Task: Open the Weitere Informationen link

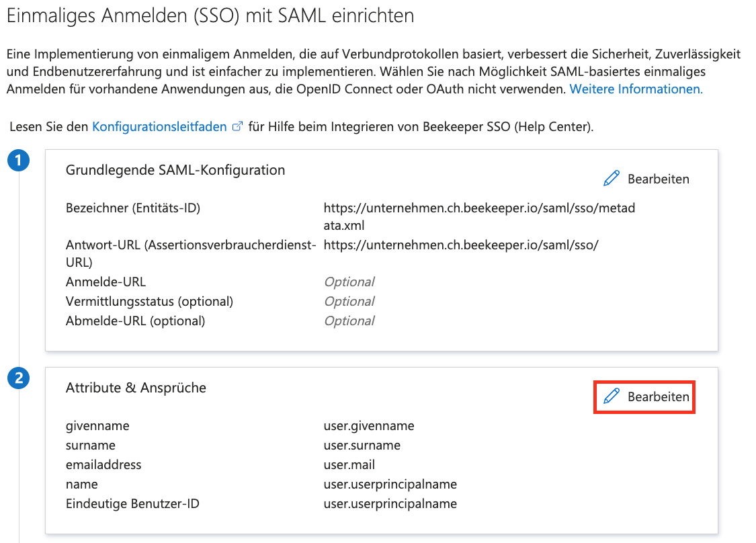Action: pyautogui.click(x=636, y=89)
